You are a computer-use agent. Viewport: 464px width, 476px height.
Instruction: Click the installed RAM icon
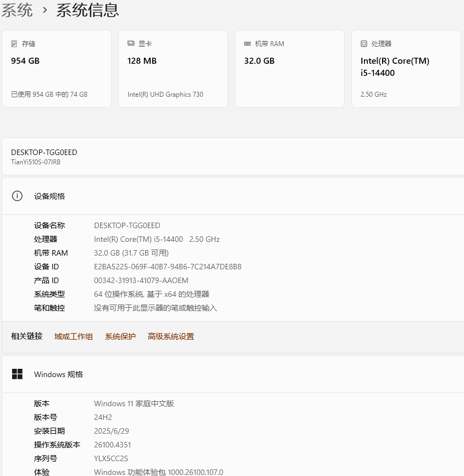click(247, 44)
